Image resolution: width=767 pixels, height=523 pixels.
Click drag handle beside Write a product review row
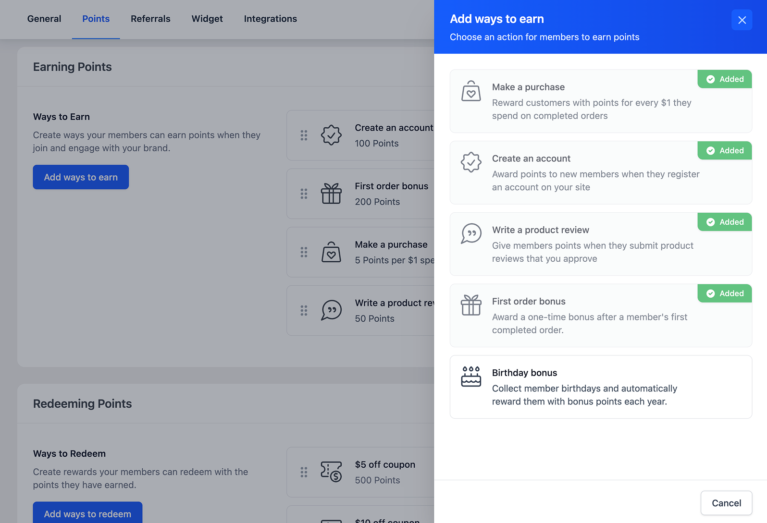[304, 311]
